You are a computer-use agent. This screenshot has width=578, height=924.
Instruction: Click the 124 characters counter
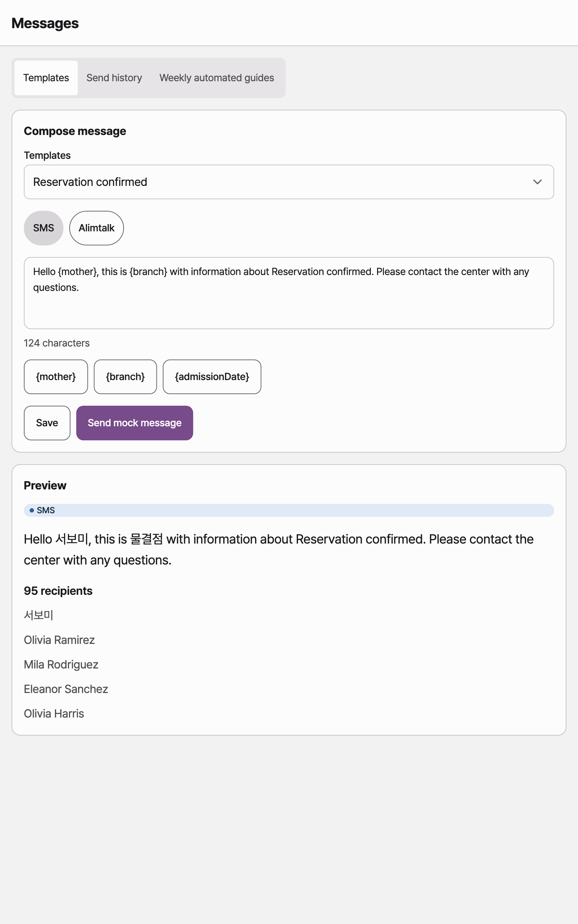(x=57, y=343)
